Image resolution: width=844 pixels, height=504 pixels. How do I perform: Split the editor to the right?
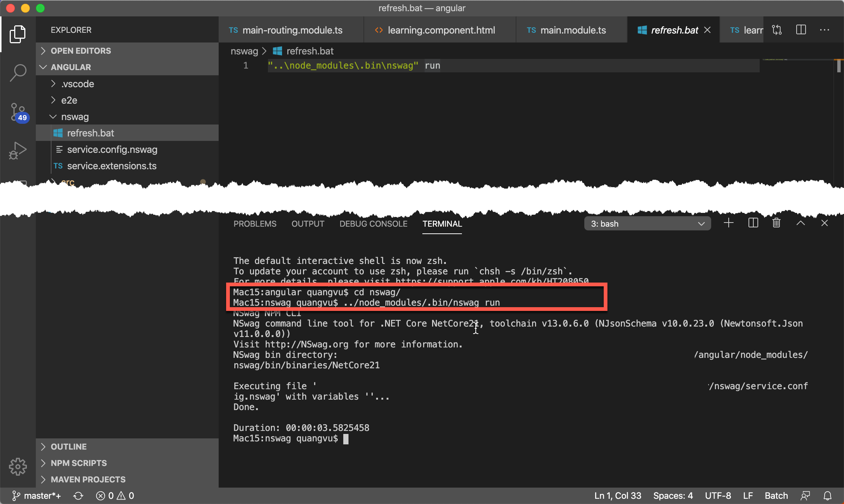pyautogui.click(x=801, y=30)
